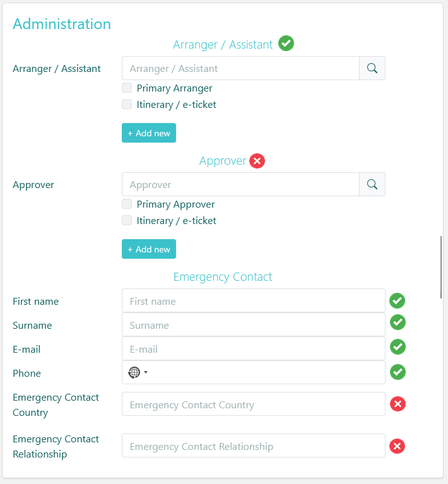Viewport: 448px width, 484px height.
Task: Tick the Primary Approver checkbox
Action: coord(127,204)
